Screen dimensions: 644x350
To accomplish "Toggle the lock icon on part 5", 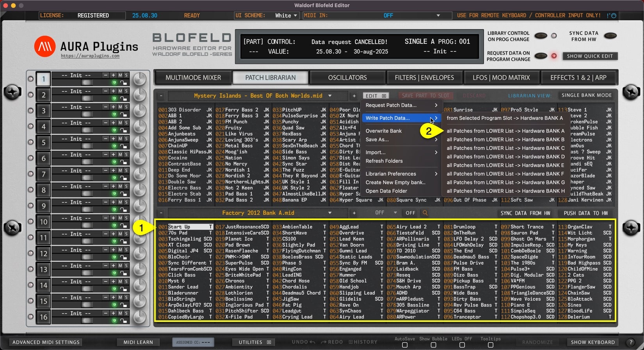I will click(123, 146).
